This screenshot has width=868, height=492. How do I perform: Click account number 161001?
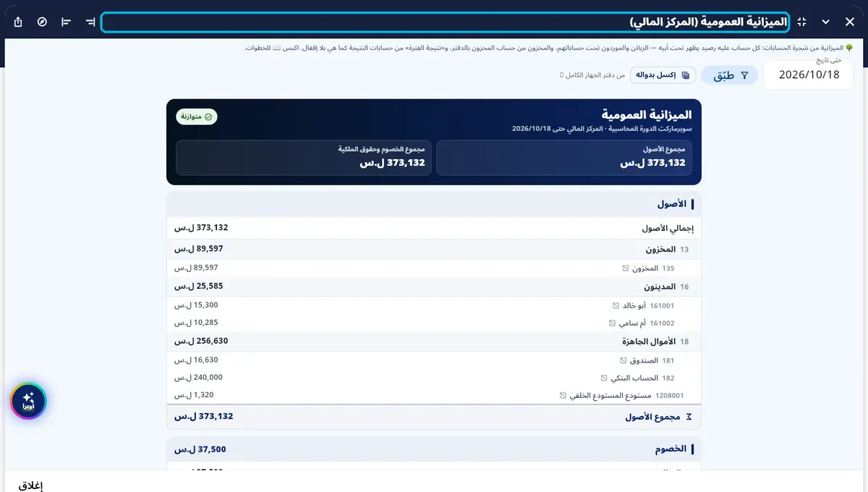pyautogui.click(x=662, y=305)
